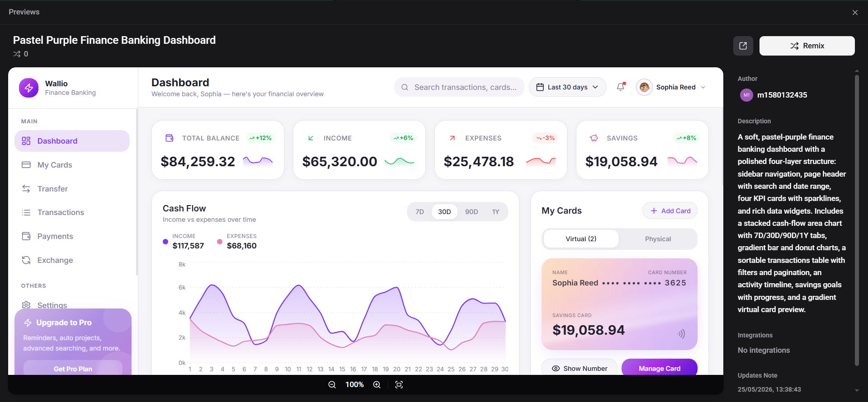This screenshot has width=868, height=402.
Task: Click the Wallio lightning logo icon
Action: click(x=29, y=88)
